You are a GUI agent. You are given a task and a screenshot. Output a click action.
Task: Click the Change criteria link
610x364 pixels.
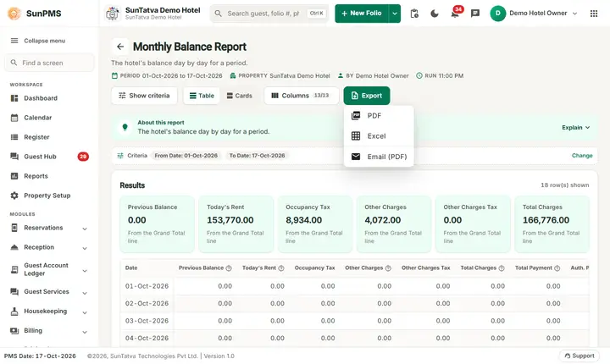582,156
